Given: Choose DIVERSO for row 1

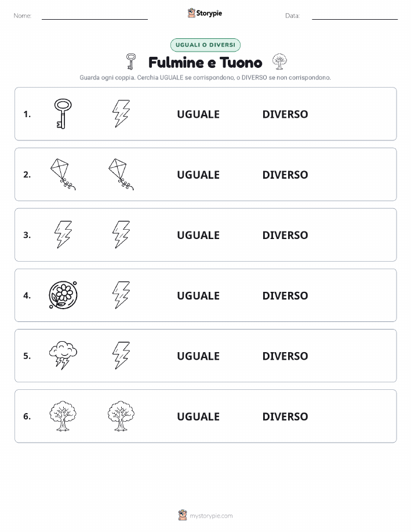Looking at the screenshot, I should point(285,114).
